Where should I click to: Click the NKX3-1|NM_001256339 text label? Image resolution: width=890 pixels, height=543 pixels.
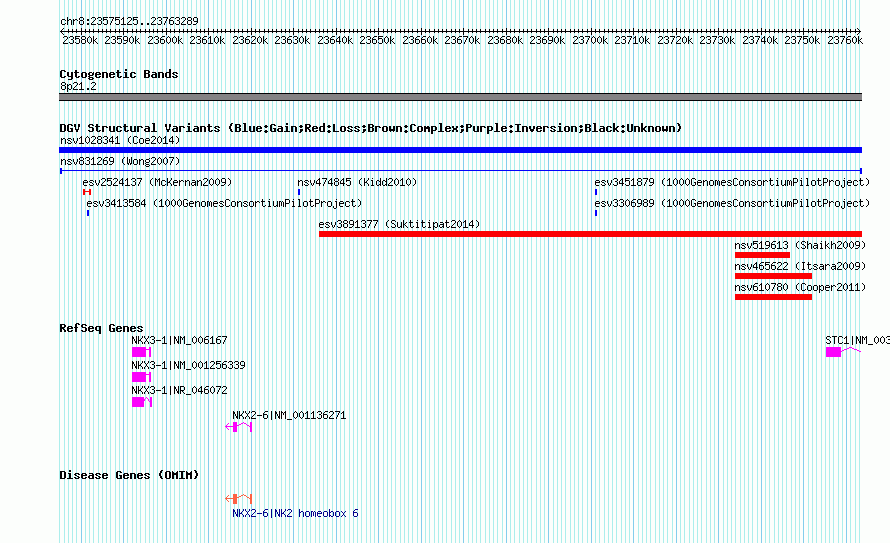click(188, 365)
